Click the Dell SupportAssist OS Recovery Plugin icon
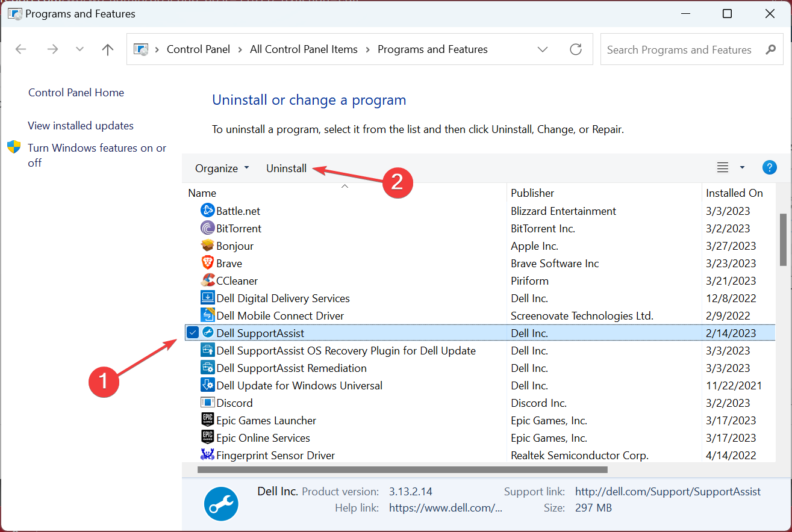This screenshot has width=792, height=532. click(x=207, y=350)
